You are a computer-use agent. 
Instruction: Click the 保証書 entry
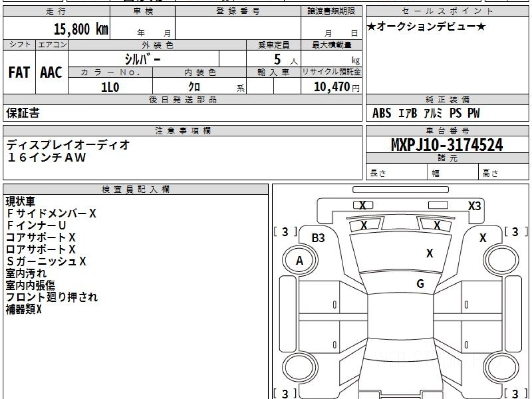23,113
